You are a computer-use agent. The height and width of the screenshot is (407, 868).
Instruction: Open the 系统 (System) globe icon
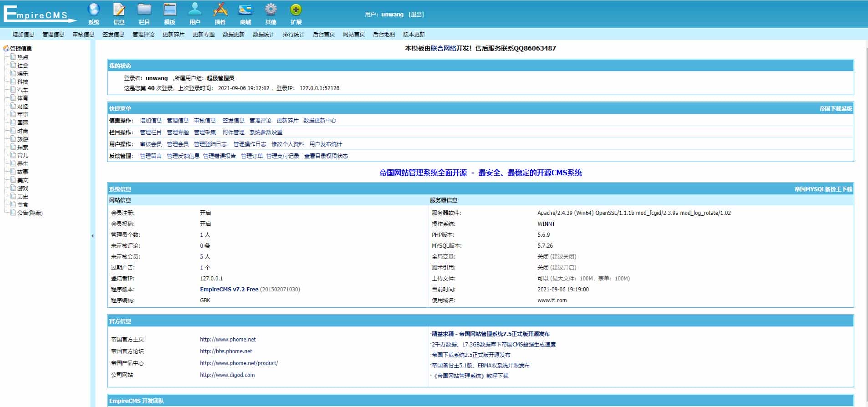pos(94,10)
